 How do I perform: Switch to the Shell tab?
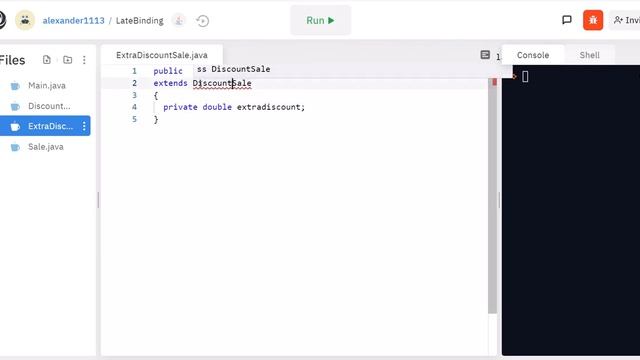pos(589,55)
